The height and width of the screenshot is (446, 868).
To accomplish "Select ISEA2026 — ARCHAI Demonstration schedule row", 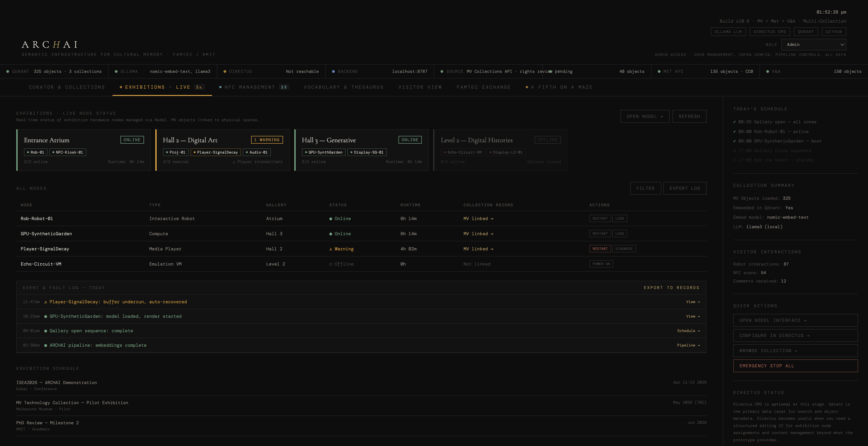I will tap(361, 385).
